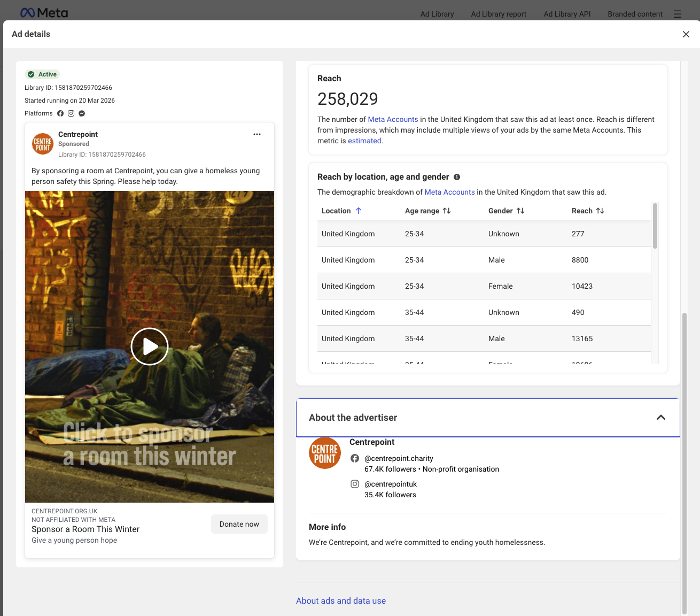This screenshot has width=700, height=616.
Task: Click reach value 13165
Action: click(x=582, y=338)
